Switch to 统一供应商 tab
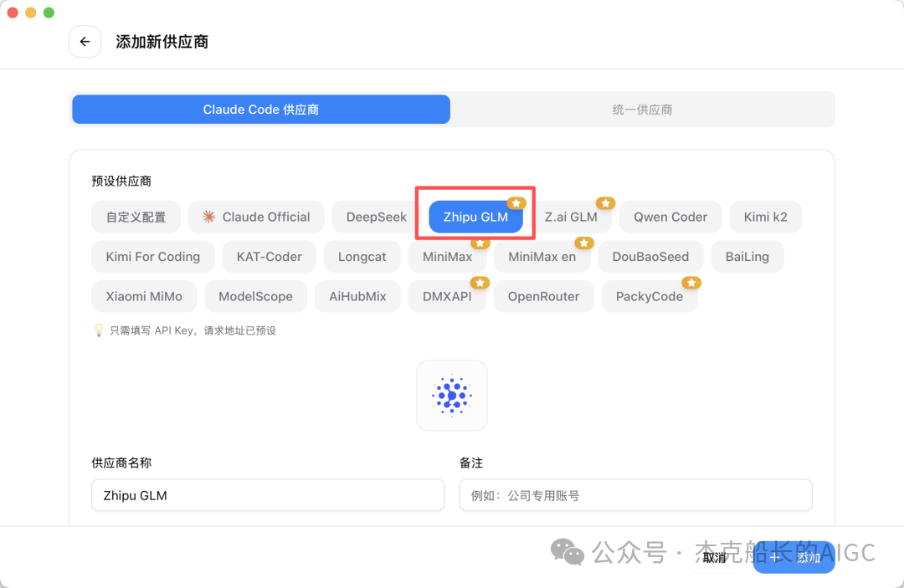 click(642, 110)
